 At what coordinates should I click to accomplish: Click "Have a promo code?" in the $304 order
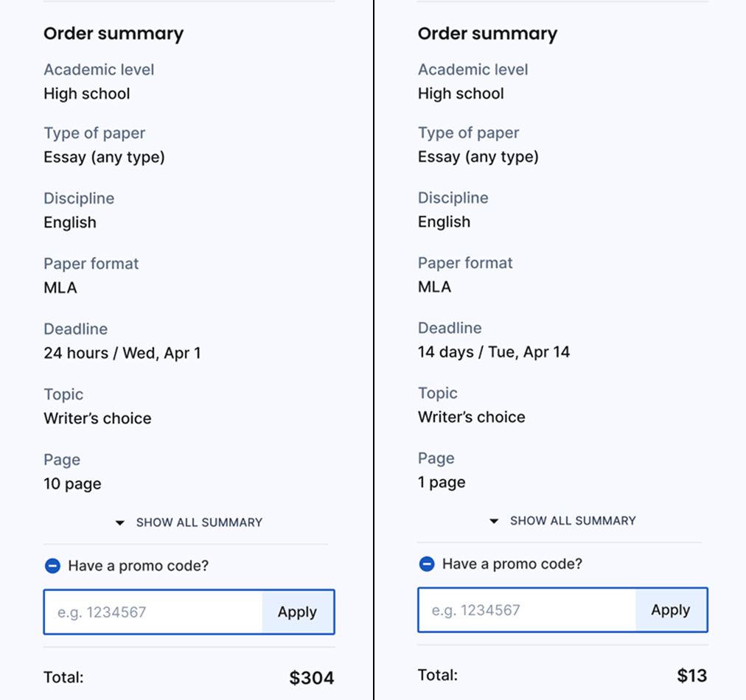[x=138, y=566]
